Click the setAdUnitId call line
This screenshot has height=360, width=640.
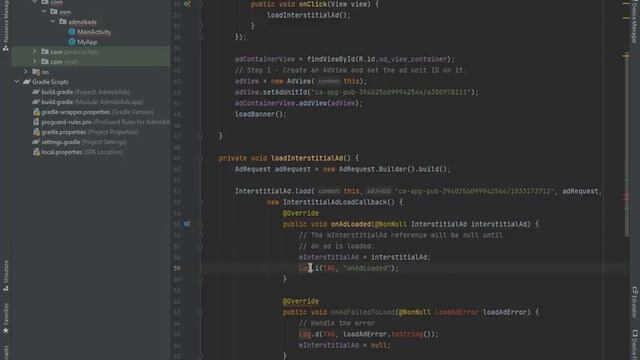point(356,92)
